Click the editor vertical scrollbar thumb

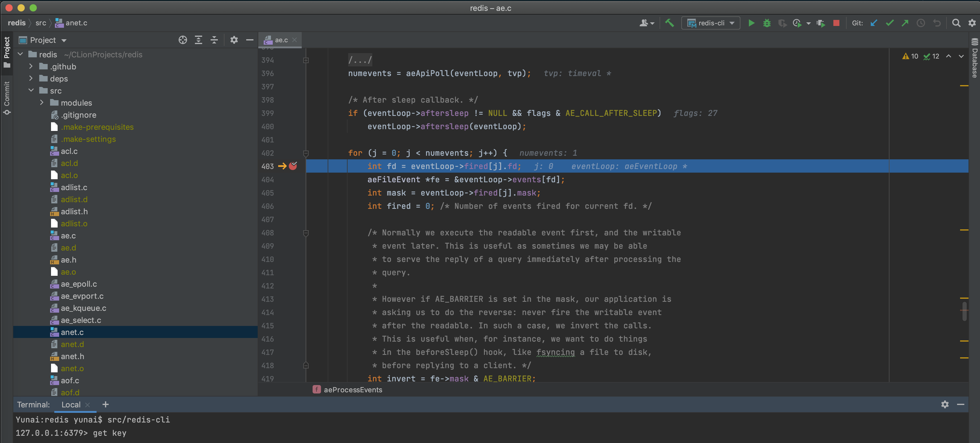[964, 311]
